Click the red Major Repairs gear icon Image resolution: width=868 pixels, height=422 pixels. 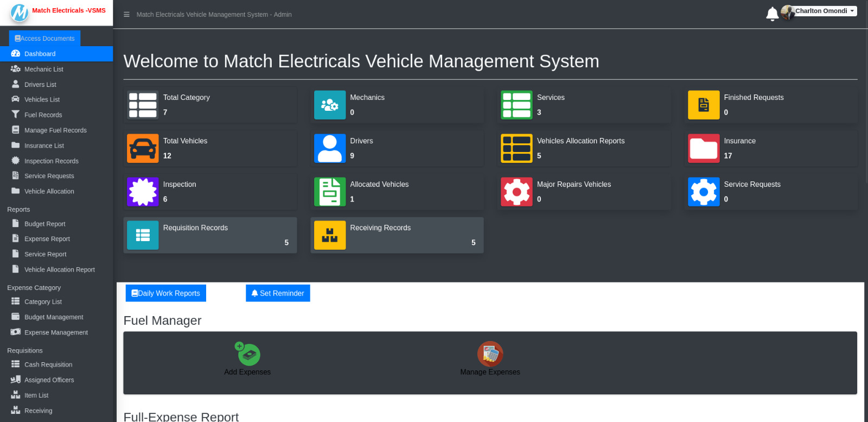pos(516,192)
